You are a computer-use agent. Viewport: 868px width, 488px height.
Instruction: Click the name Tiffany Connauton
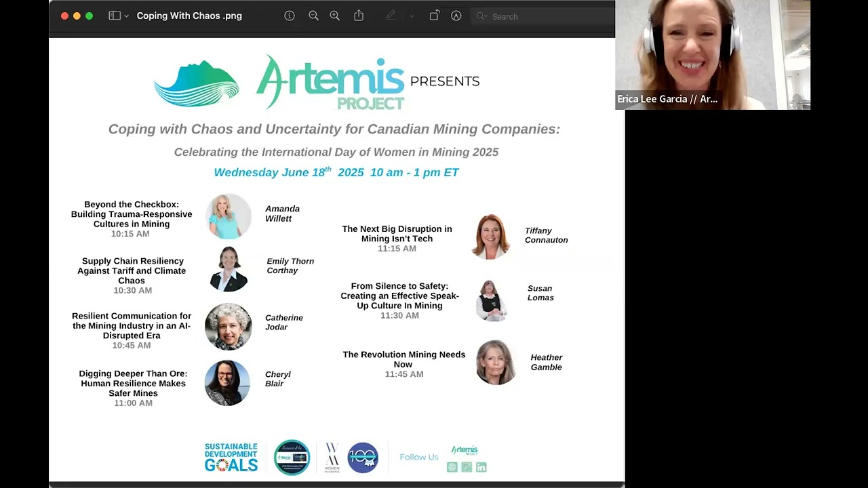coord(546,235)
